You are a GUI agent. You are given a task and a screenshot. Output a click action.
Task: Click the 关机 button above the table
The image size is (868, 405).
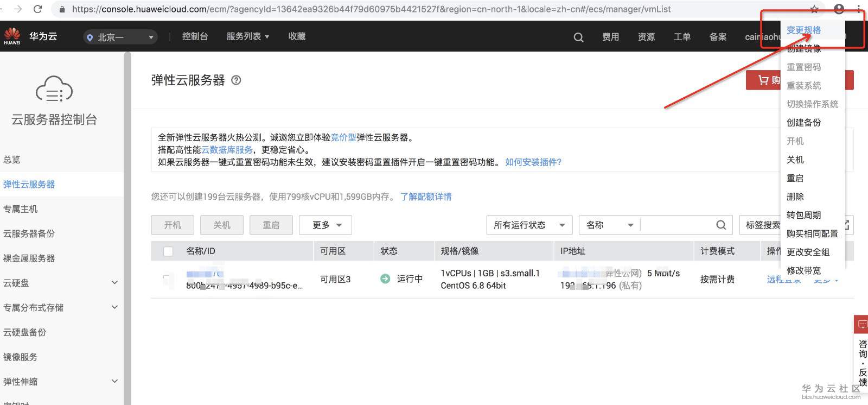pyautogui.click(x=221, y=225)
